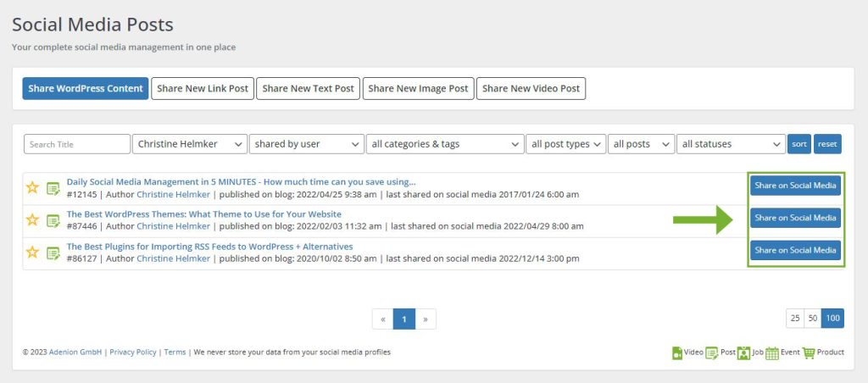868x383 pixels.
Task: Share Best Plugins RSS Feeds post on social media
Action: point(795,250)
